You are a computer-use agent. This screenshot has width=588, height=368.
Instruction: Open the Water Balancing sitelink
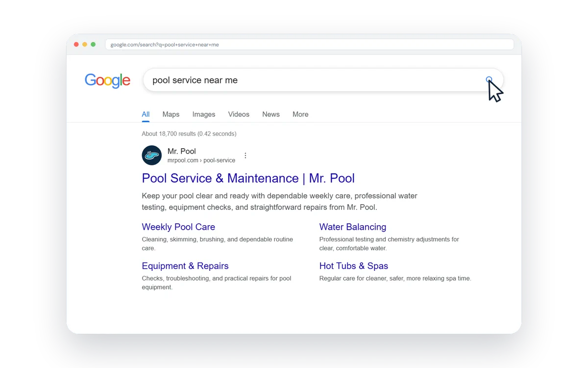pos(353,227)
